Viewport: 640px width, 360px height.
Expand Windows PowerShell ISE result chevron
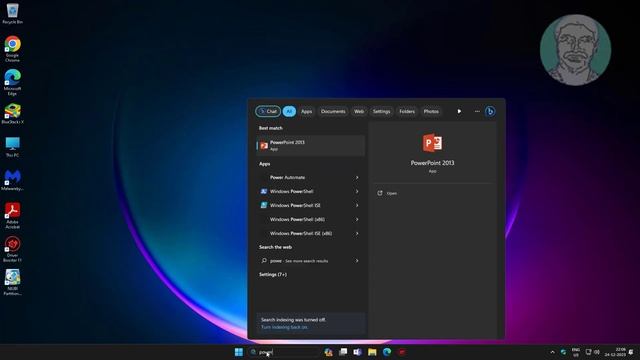(x=357, y=205)
